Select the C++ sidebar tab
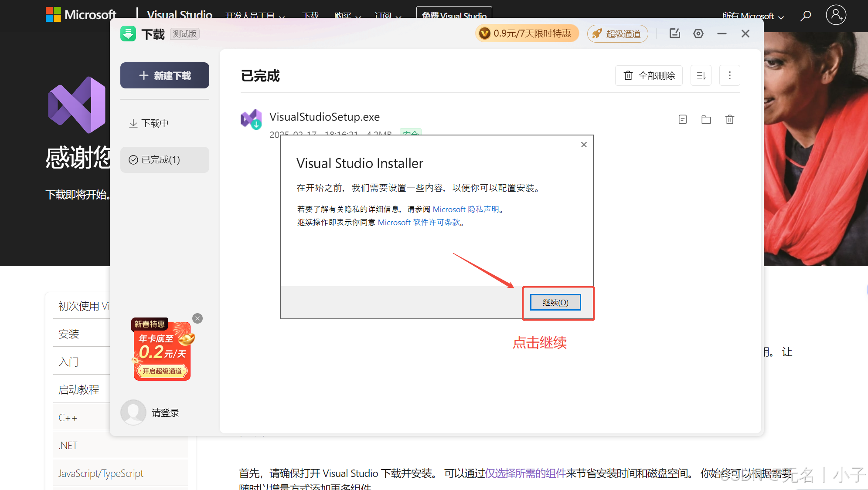This screenshot has height=490, width=868. (x=68, y=417)
